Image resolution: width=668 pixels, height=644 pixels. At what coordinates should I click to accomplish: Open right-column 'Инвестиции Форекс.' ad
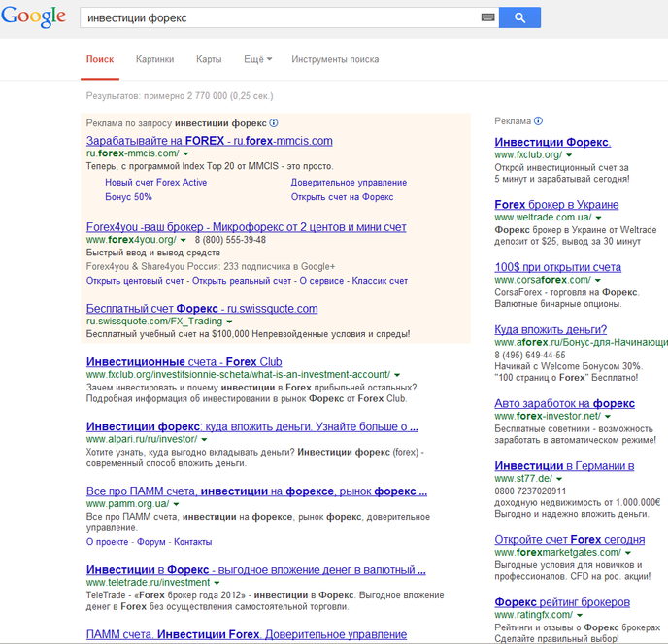(552, 142)
